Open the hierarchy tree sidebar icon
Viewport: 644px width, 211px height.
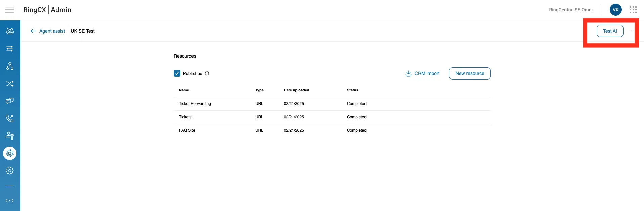click(10, 66)
